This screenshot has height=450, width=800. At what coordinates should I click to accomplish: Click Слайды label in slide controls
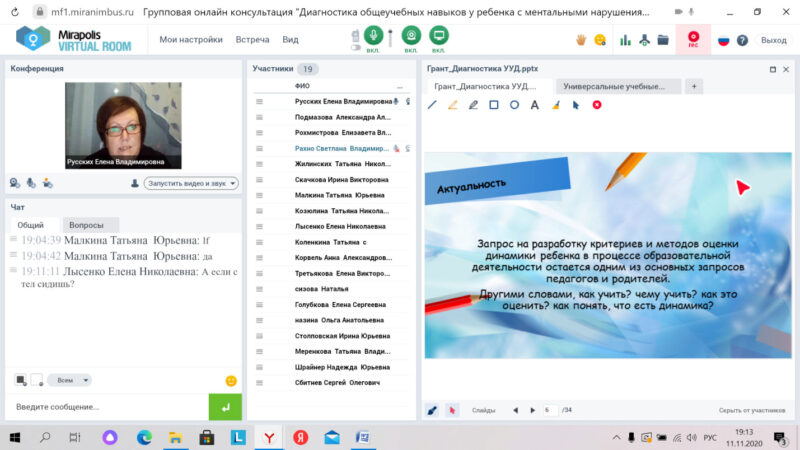coord(483,410)
